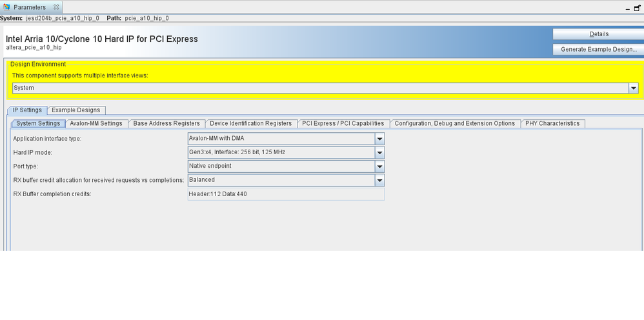Open the Port type combo box

[x=286, y=166]
